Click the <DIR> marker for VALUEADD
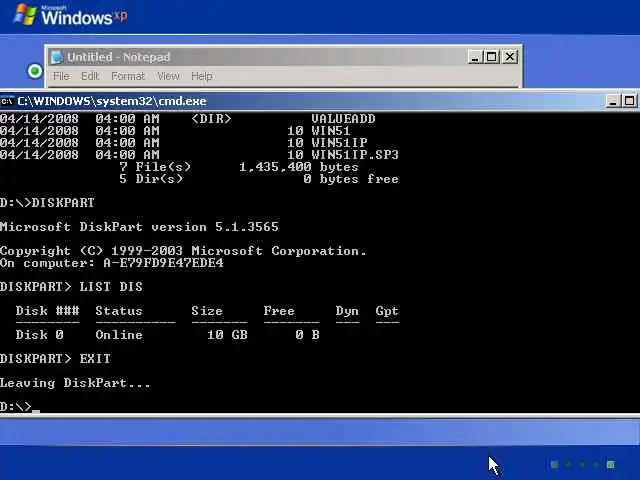 click(211, 119)
